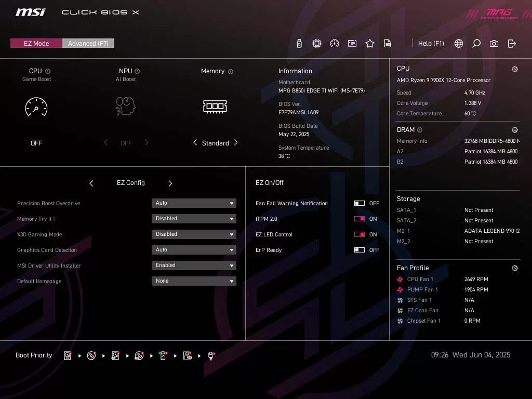Select sixth boot priority floppy icon
Image resolution: width=532 pixels, height=399 pixels.
pos(187,355)
